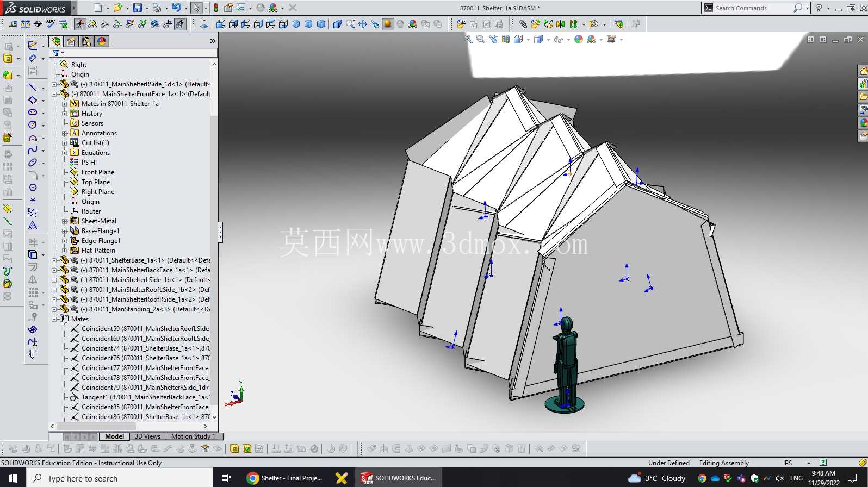Click the Print icon
The height and width of the screenshot is (487, 868).
pos(157,8)
